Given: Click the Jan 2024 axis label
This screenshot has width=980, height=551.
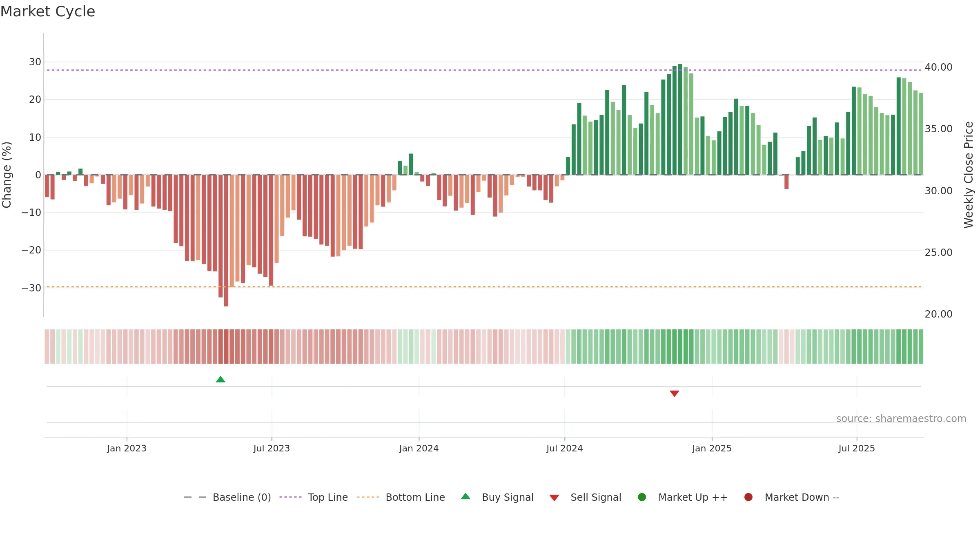Looking at the screenshot, I should click(419, 449).
